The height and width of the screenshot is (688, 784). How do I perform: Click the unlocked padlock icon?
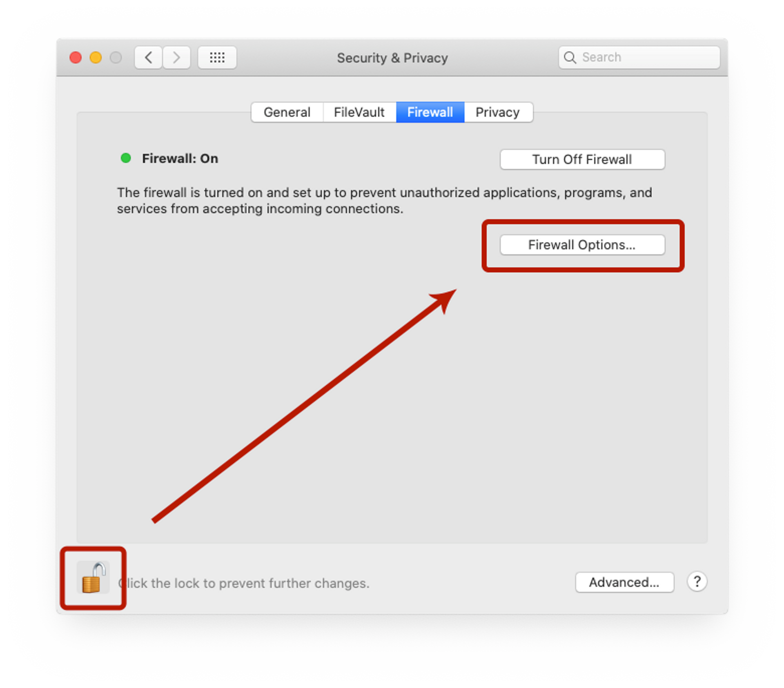click(x=93, y=577)
